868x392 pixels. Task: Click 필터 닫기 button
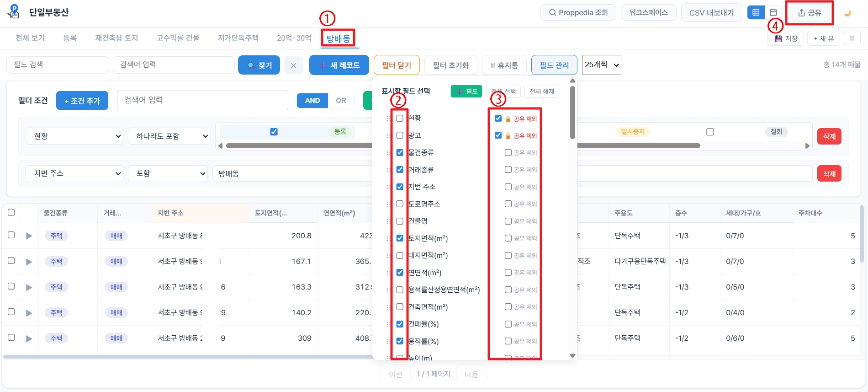click(397, 65)
